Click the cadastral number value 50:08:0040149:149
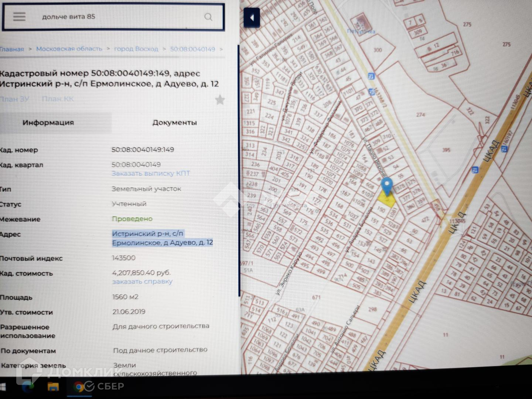532x399 pixels. click(x=143, y=150)
